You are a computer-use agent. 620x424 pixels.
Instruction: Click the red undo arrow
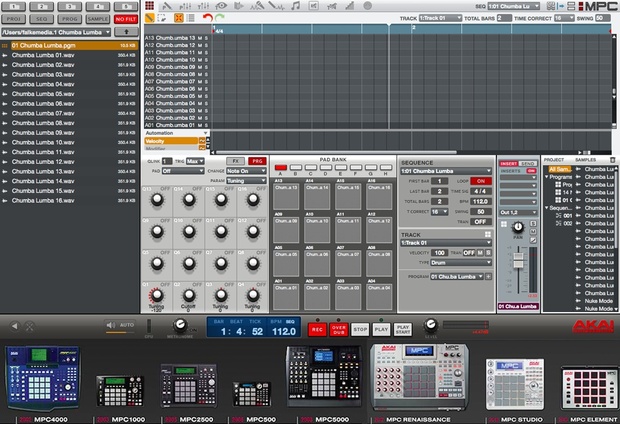[208, 18]
